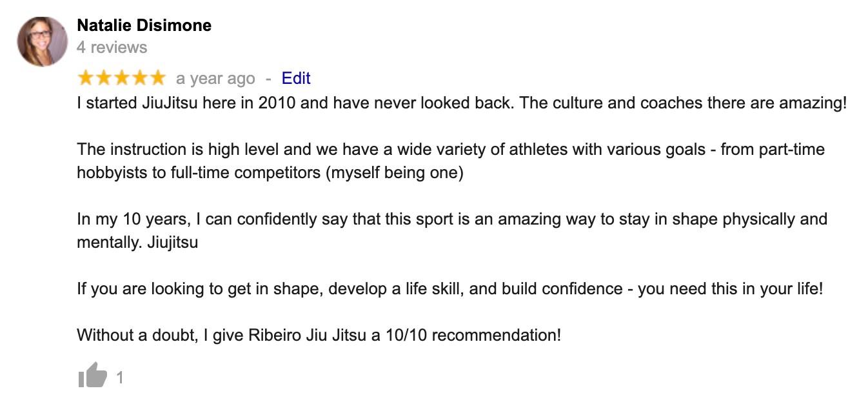Click the fifth gold rating star
The height and width of the screenshot is (404, 868).
[x=158, y=78]
